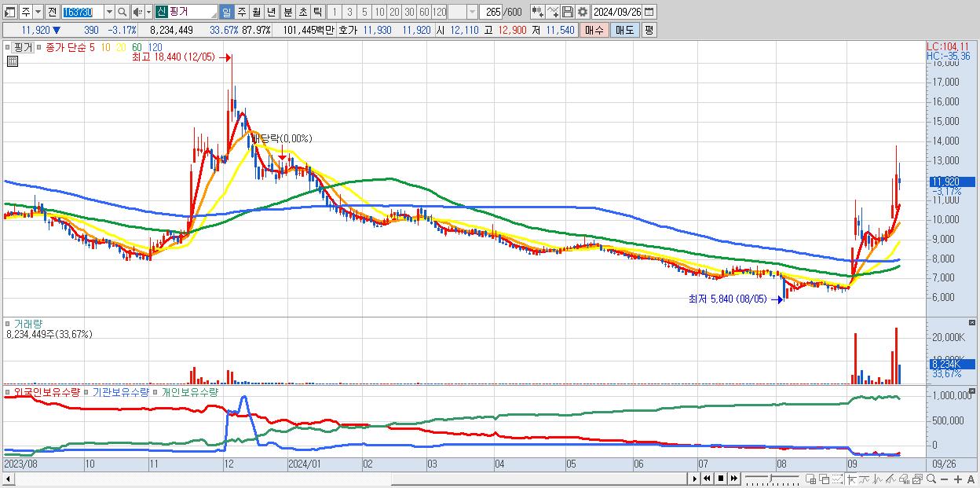The width and height of the screenshot is (980, 488).
Task: Expand stock code history dropdown arrow
Action: [109, 12]
